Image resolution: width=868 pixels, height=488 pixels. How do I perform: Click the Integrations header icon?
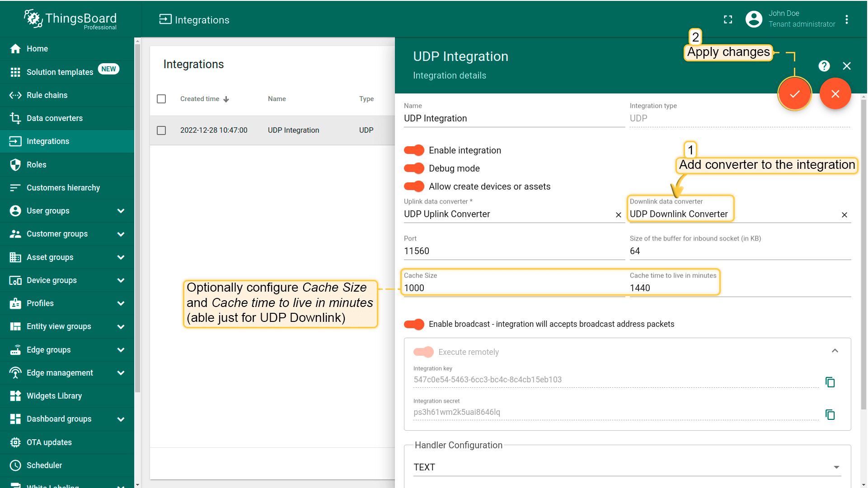[165, 19]
